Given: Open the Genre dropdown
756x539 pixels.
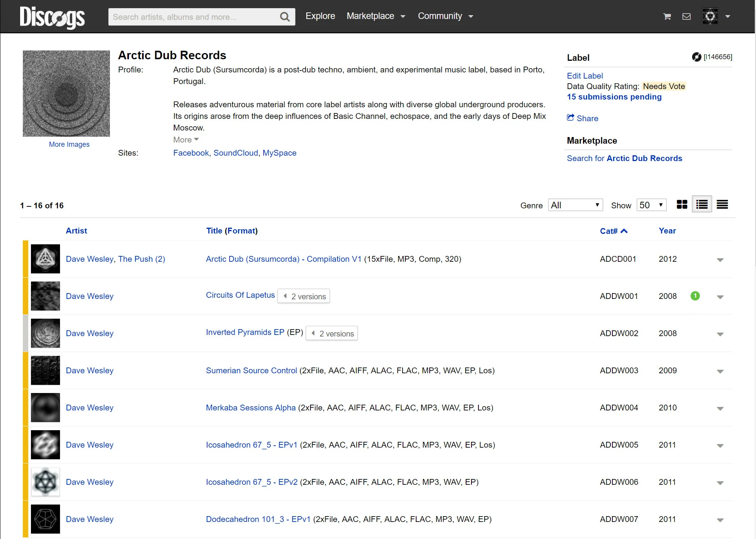Looking at the screenshot, I should click(x=576, y=205).
